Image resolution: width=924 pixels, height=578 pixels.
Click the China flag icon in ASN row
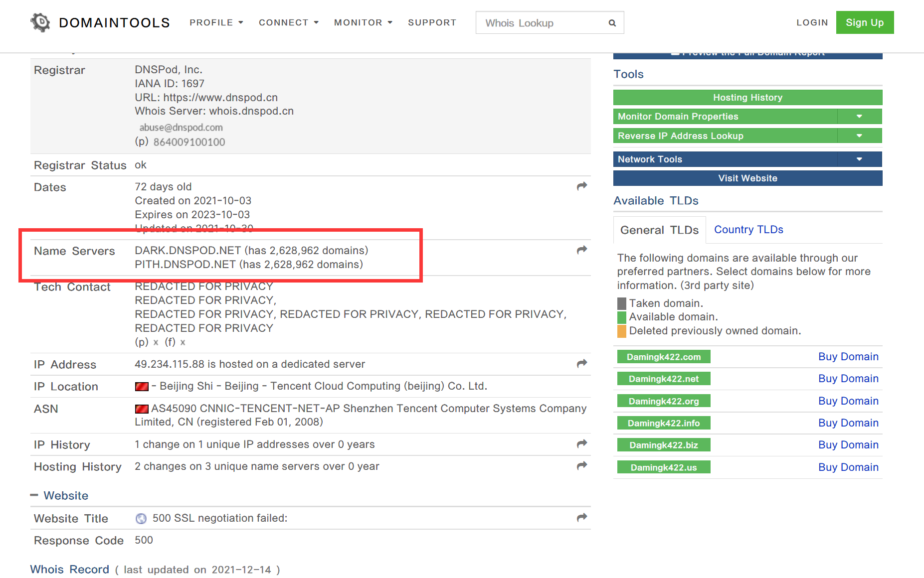pyautogui.click(x=142, y=409)
